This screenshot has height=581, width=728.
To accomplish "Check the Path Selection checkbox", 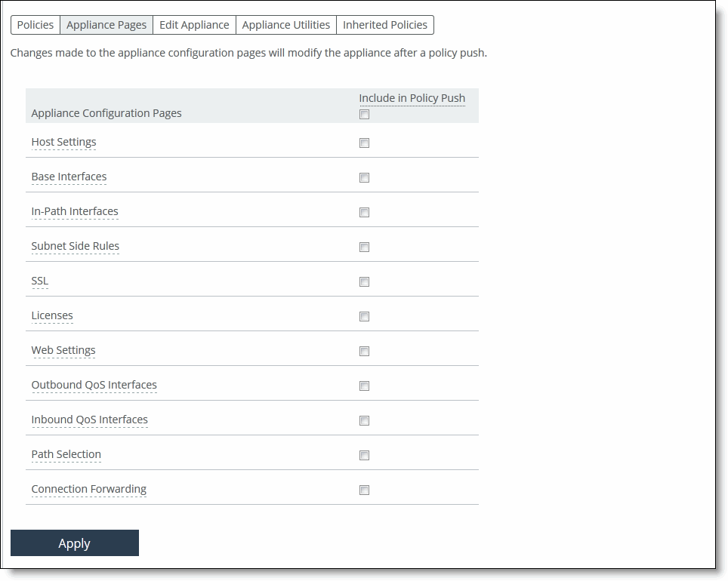I will 364,455.
